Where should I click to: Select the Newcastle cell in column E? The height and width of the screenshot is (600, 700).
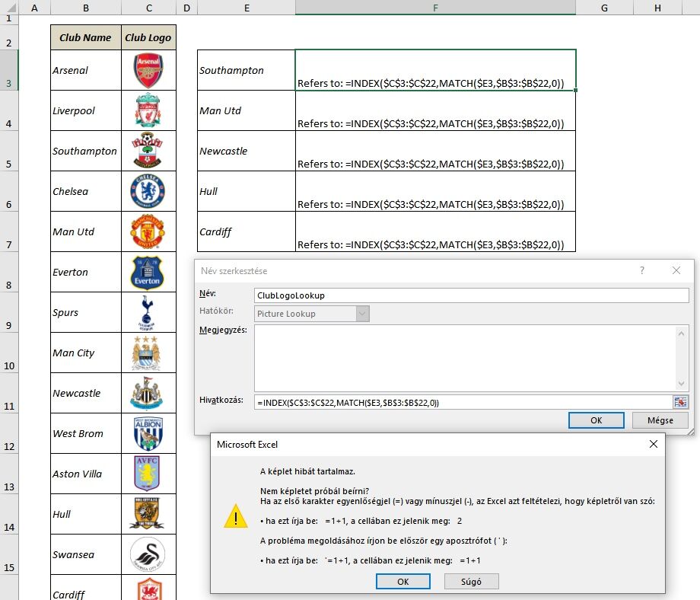(247, 151)
